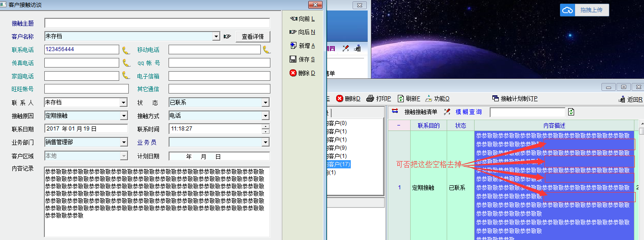Expand the 接触原因 combo box
The width and height of the screenshot is (644, 240).
[x=123, y=116]
